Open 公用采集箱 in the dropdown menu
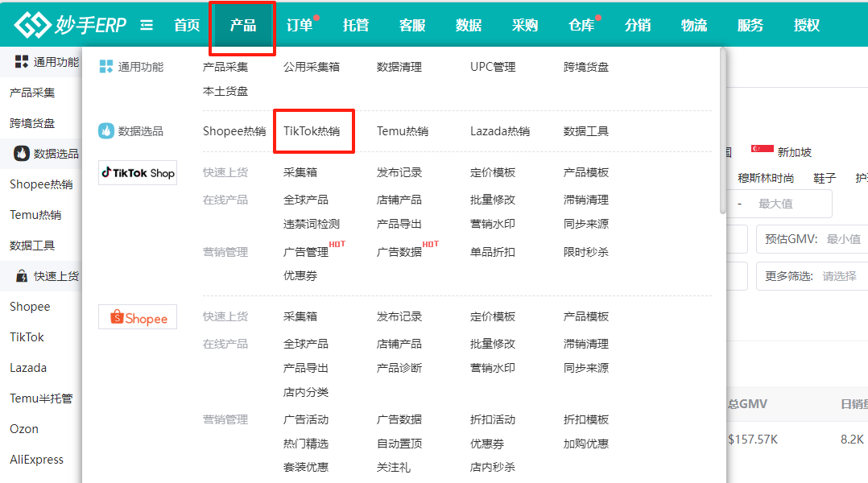This screenshot has height=483, width=868. point(312,67)
